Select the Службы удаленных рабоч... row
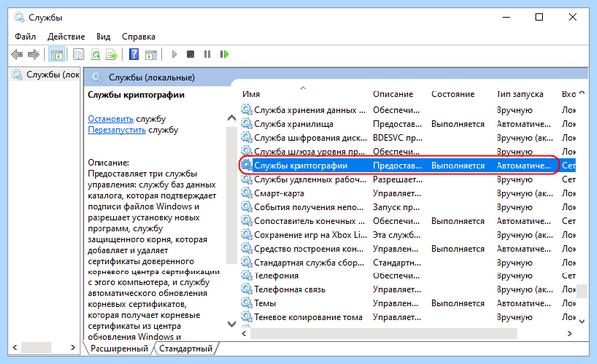Screen dimensions: 597x364 pyautogui.click(x=407, y=179)
